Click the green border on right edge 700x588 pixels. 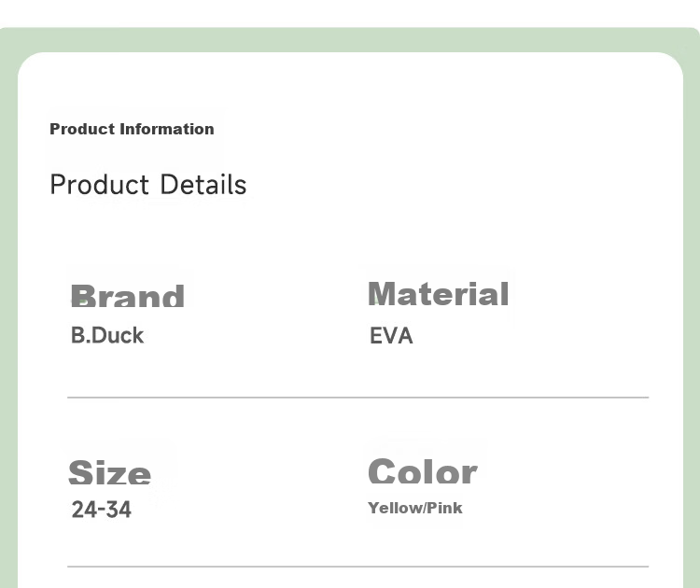(692, 313)
